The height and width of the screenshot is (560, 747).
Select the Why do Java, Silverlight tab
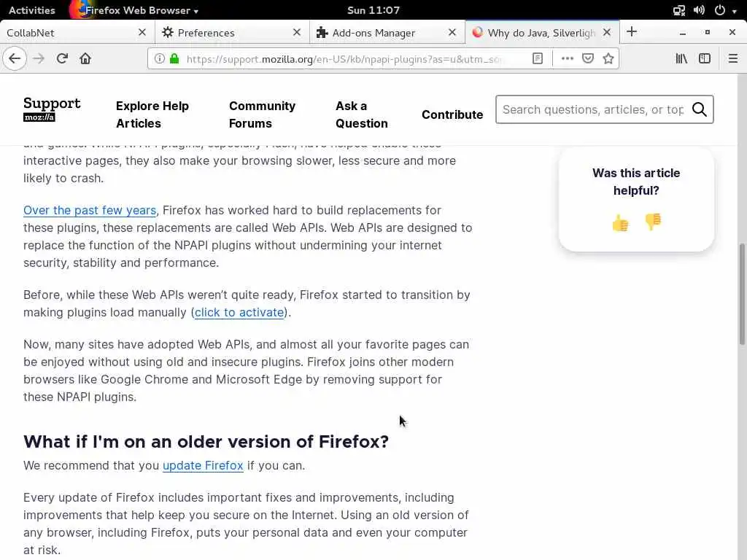point(543,32)
